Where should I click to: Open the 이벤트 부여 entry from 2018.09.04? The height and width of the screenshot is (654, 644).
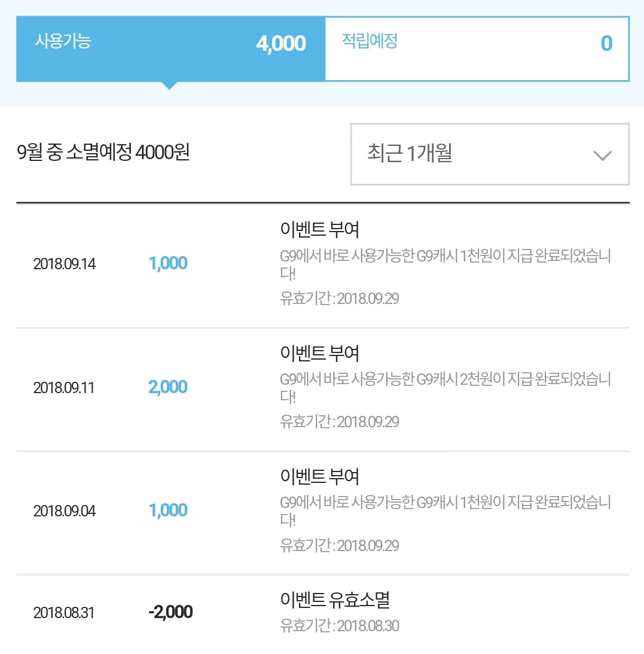coord(319,477)
